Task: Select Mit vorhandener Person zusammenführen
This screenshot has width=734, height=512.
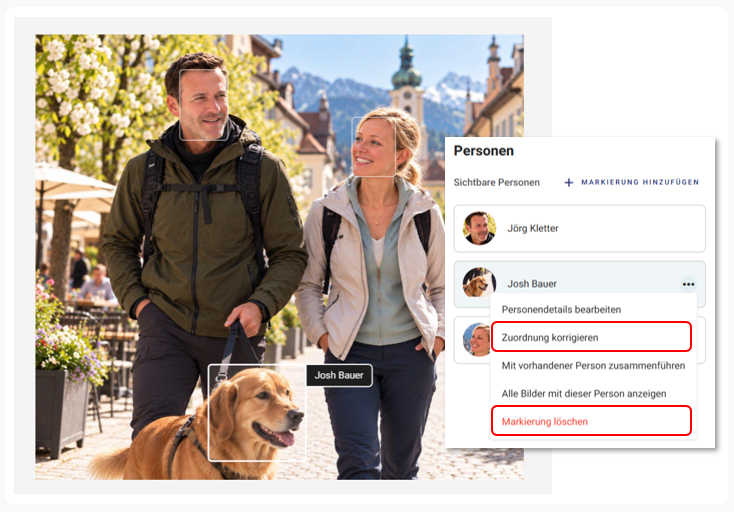Action: point(593,366)
